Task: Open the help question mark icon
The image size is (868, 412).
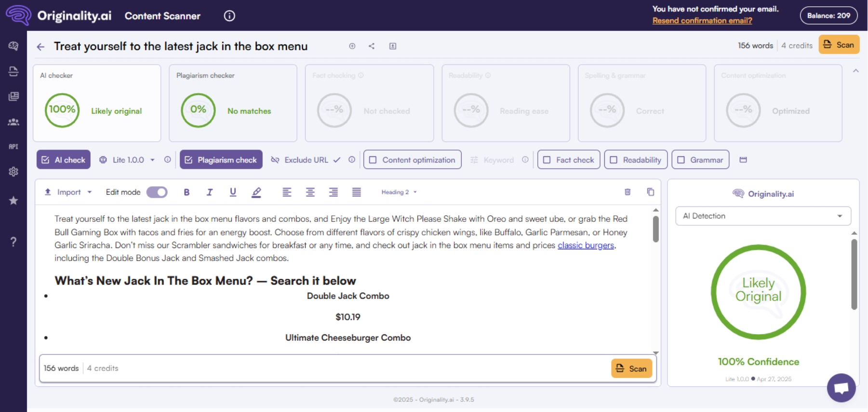Action: pyautogui.click(x=13, y=242)
